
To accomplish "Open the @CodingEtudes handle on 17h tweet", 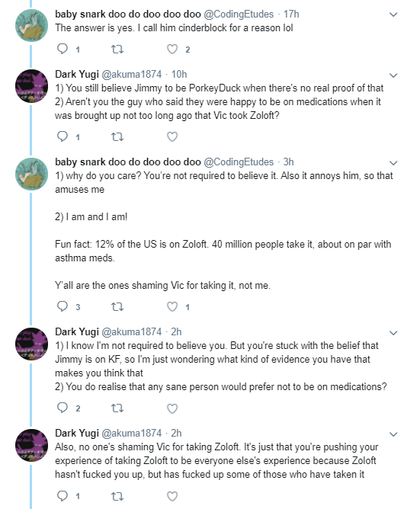I will [239, 14].
